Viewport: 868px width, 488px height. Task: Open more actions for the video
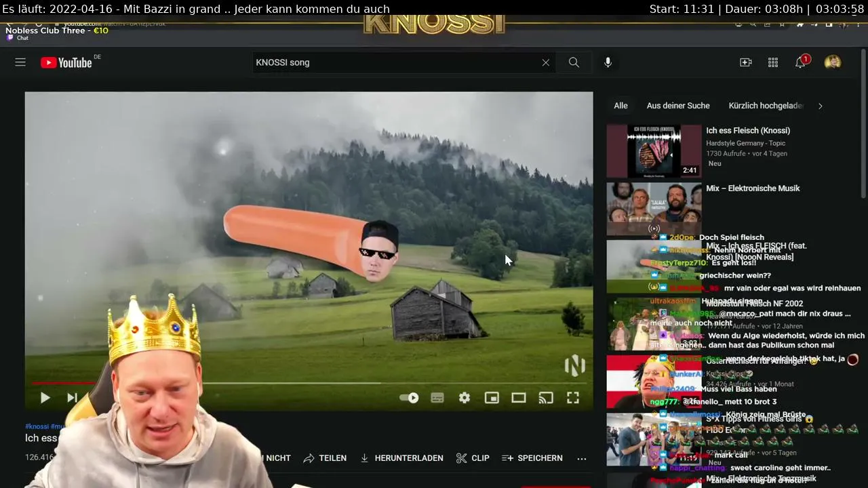click(x=582, y=458)
